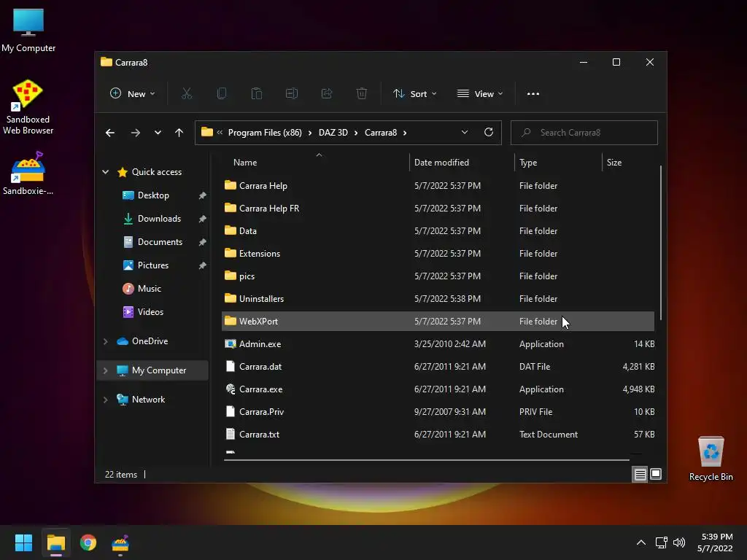The height and width of the screenshot is (560, 747).
Task: Go forward with the right arrow
Action: pos(136,133)
